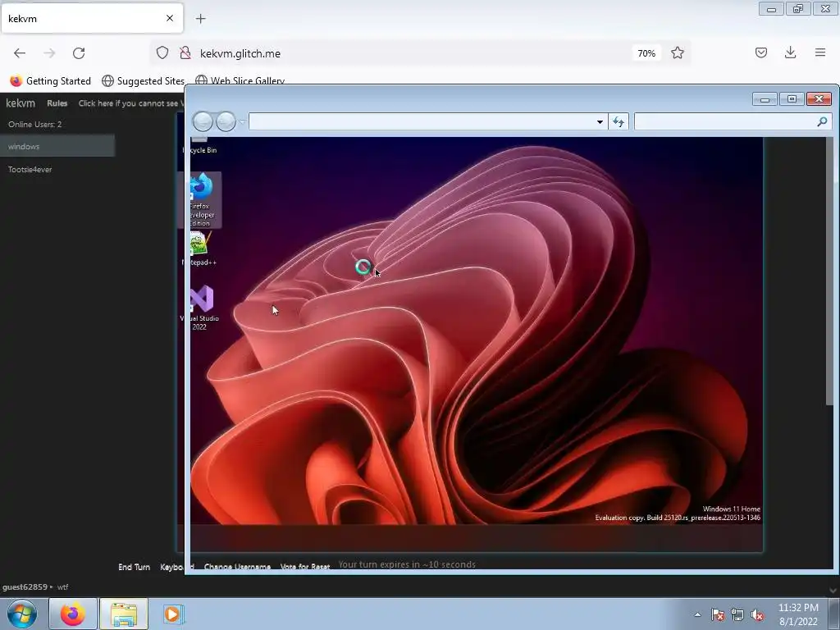Image resolution: width=840 pixels, height=630 pixels.
Task: Open a new tab with plus button
Action: coord(201,19)
